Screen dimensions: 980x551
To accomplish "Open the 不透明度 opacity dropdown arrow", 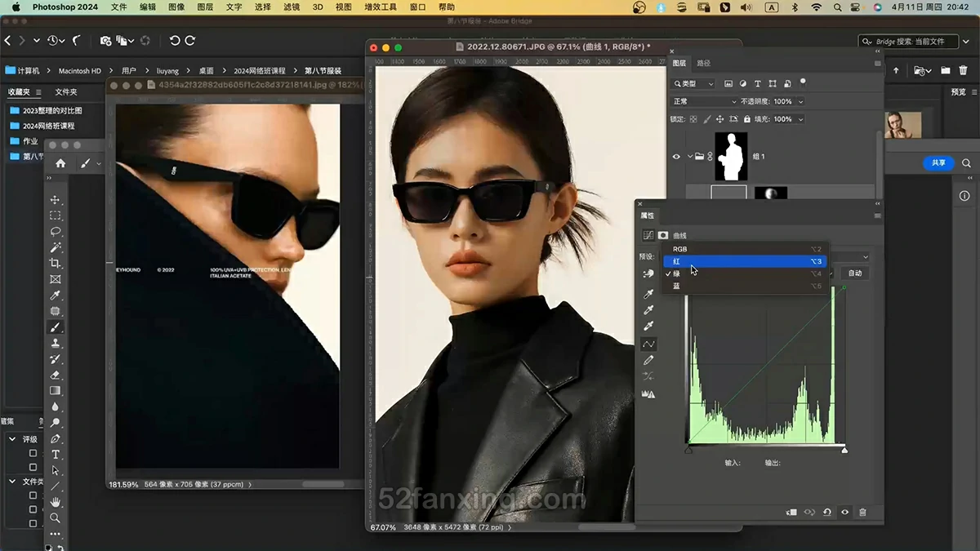I will pos(800,101).
